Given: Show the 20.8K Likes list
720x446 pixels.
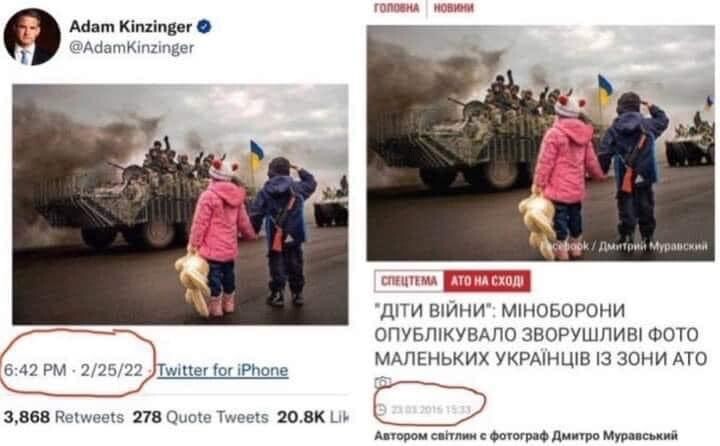Looking at the screenshot, I should tap(313, 417).
